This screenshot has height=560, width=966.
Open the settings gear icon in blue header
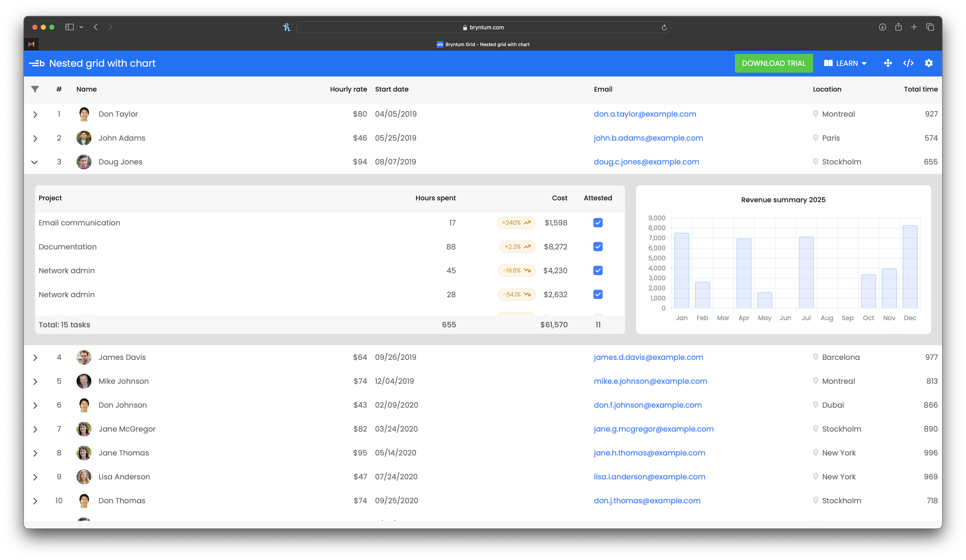(928, 63)
